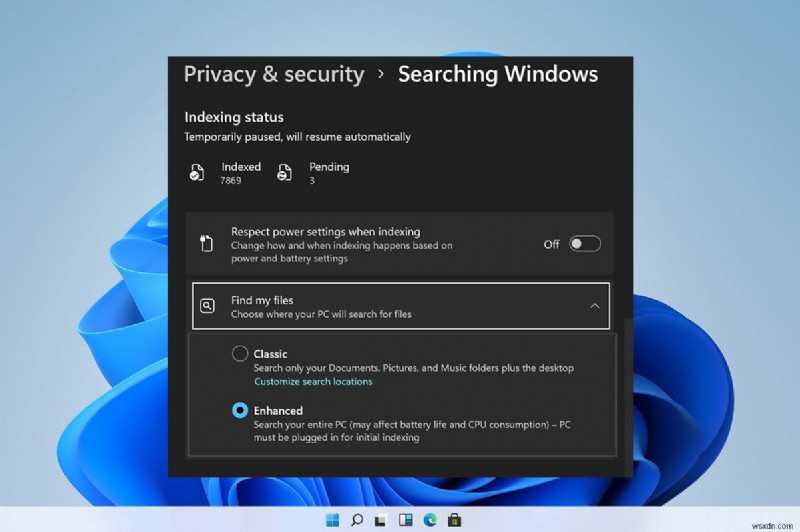
Task: Click the power plug icon beside Respect power settings
Action: pyautogui.click(x=206, y=244)
